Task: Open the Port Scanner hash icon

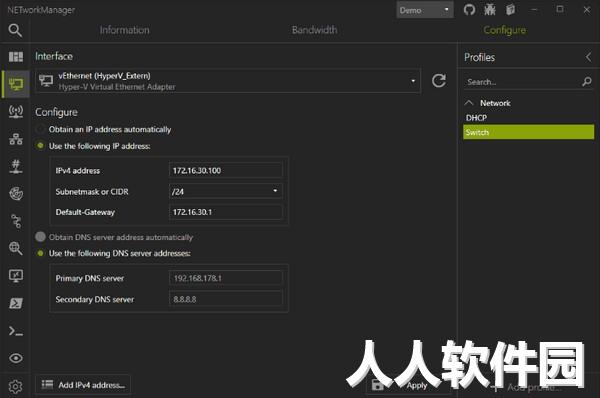Action: click(x=16, y=166)
